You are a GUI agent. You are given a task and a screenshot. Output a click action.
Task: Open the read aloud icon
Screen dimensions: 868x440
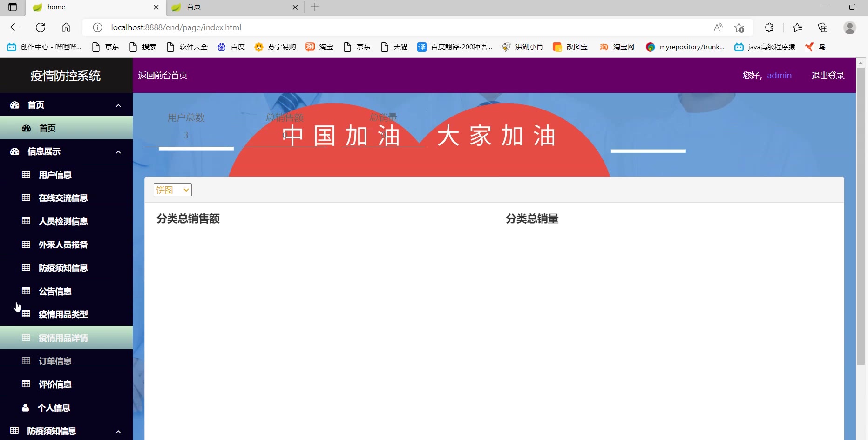(x=718, y=27)
